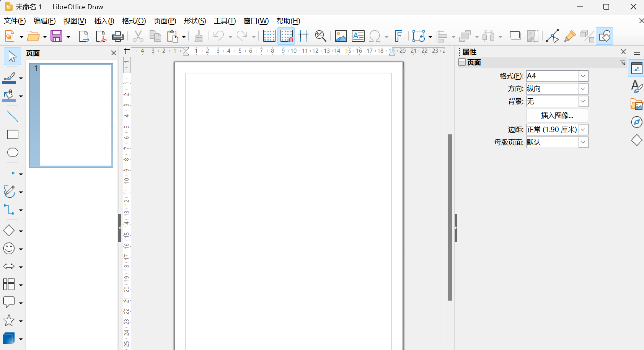The image size is (644, 350).
Task: Collapse the Page properties section
Action: pyautogui.click(x=462, y=62)
